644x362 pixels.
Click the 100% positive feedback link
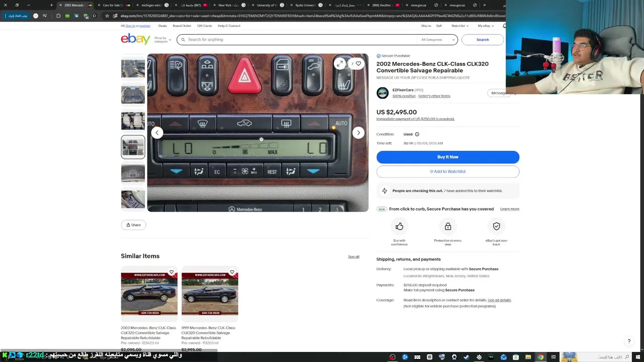404,96
